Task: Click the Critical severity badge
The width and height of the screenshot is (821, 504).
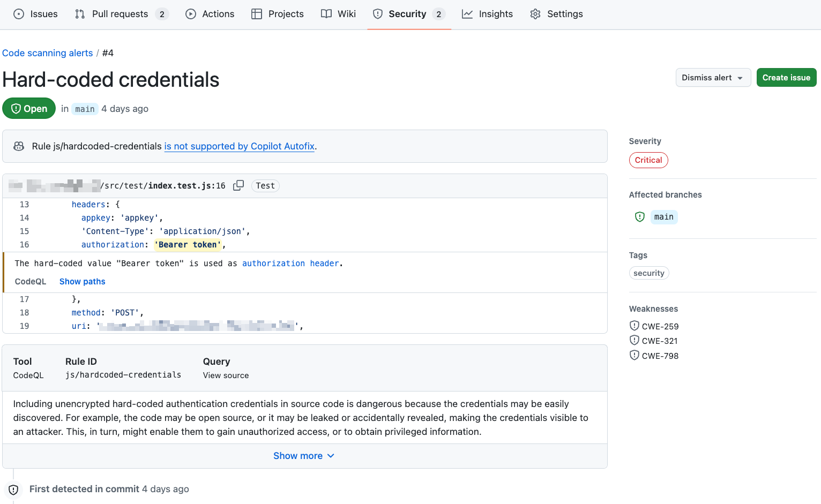Action: [648, 160]
